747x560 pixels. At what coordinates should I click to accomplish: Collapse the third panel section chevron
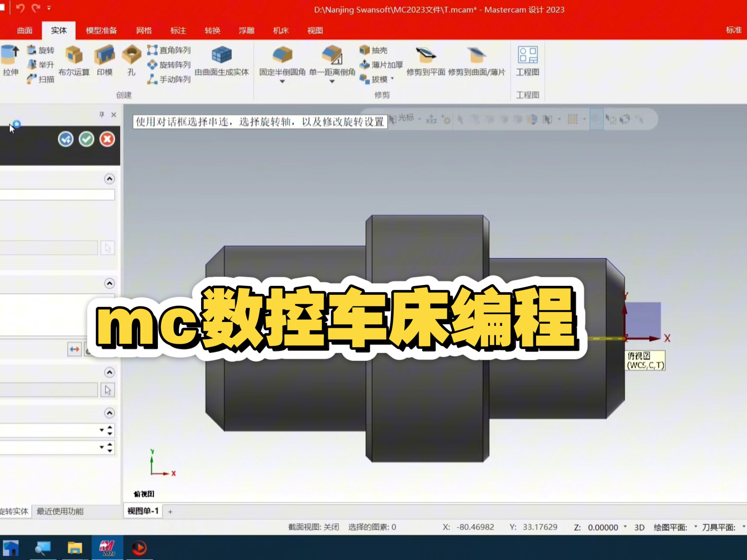110,372
